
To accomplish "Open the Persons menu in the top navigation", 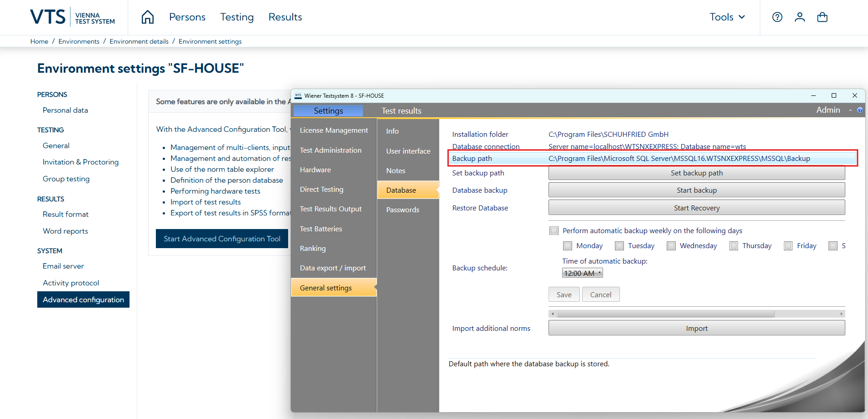I will tap(187, 17).
